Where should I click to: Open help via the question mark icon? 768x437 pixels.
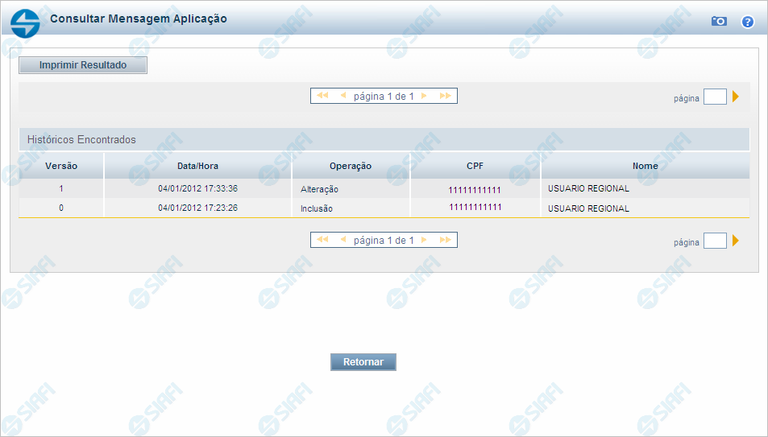(747, 20)
